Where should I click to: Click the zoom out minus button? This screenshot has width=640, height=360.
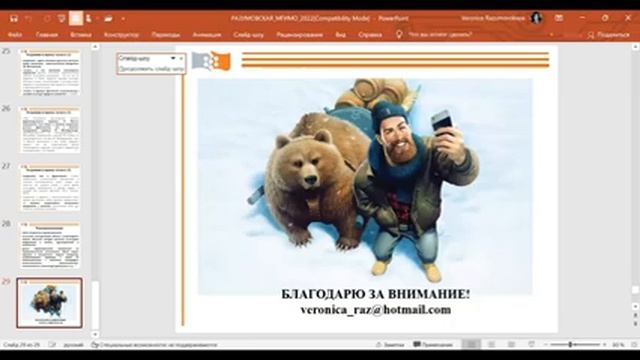click(546, 345)
